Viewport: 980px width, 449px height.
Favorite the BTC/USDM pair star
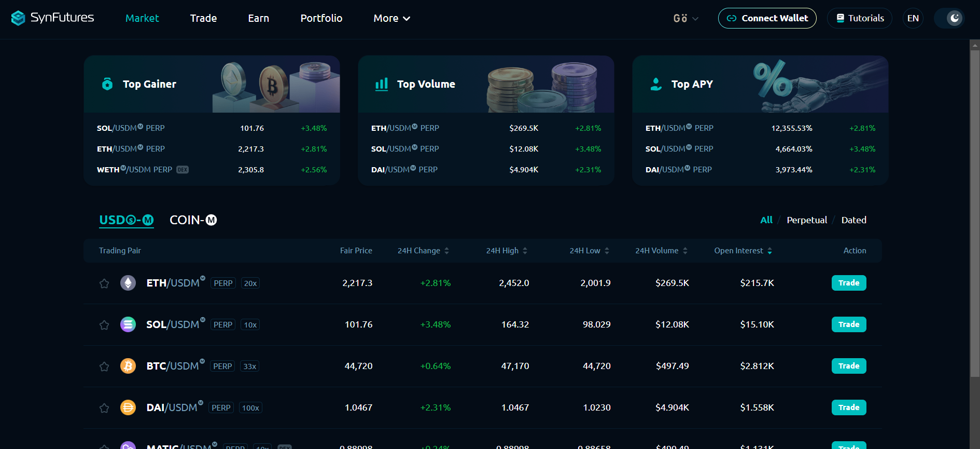[104, 366]
